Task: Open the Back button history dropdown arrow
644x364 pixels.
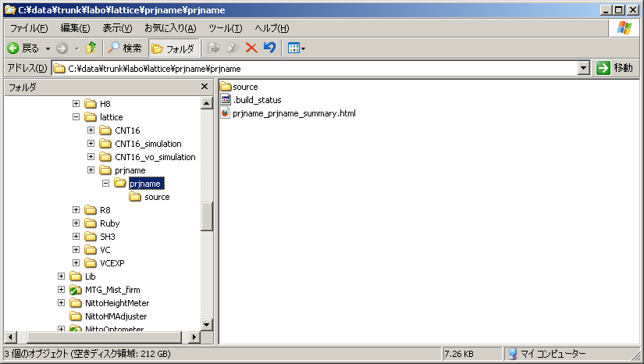Action: 48,49
